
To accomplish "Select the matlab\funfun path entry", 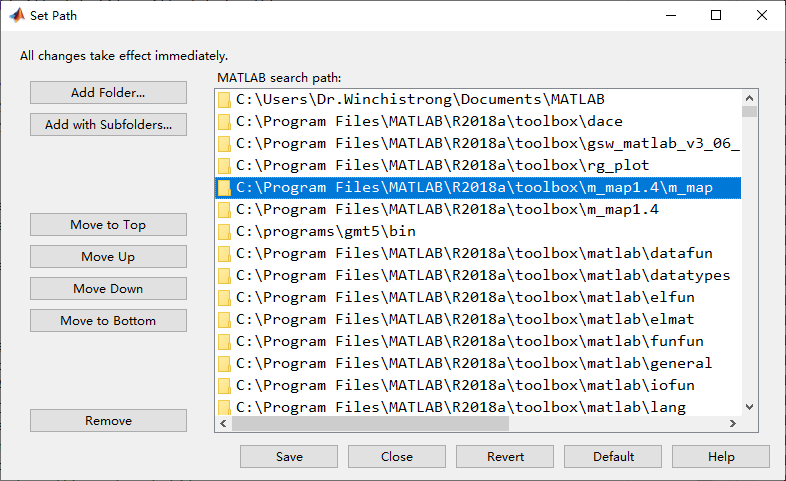I will (478, 342).
